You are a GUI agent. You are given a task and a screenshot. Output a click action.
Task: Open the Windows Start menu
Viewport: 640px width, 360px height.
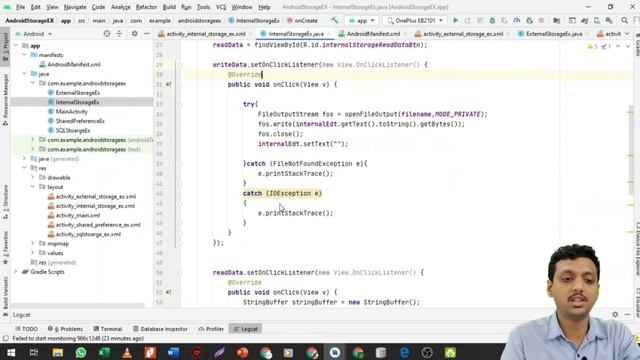[11, 352]
